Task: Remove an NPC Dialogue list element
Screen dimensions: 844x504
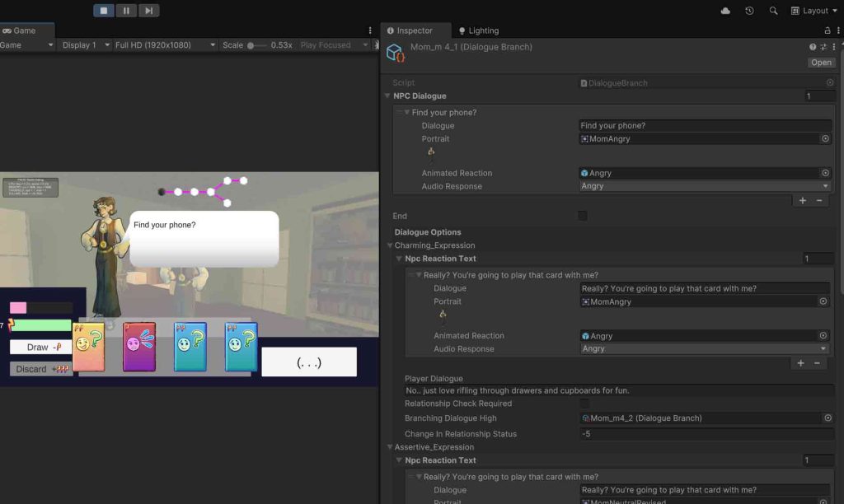Action: click(x=818, y=201)
